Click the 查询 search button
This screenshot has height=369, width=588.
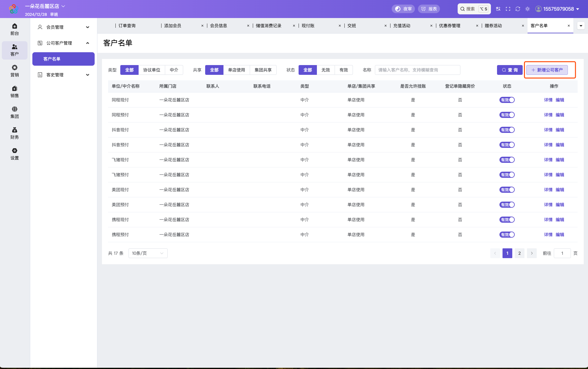click(510, 70)
